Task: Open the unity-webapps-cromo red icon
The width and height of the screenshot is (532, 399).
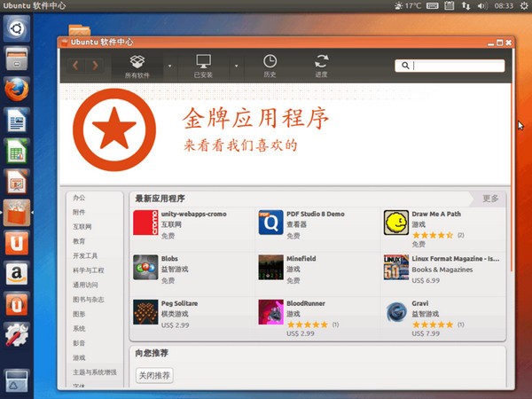Action: tap(145, 223)
